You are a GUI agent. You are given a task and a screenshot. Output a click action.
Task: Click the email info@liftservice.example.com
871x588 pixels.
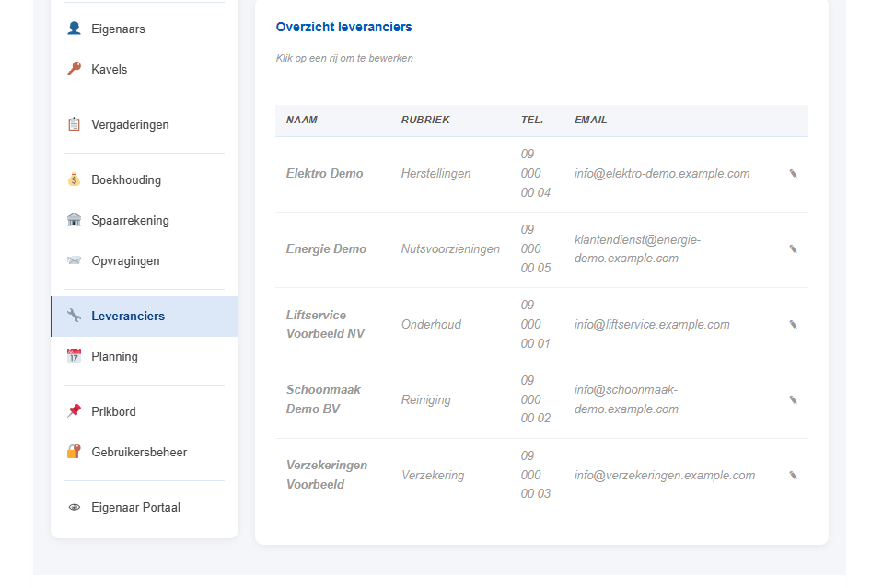coord(652,324)
